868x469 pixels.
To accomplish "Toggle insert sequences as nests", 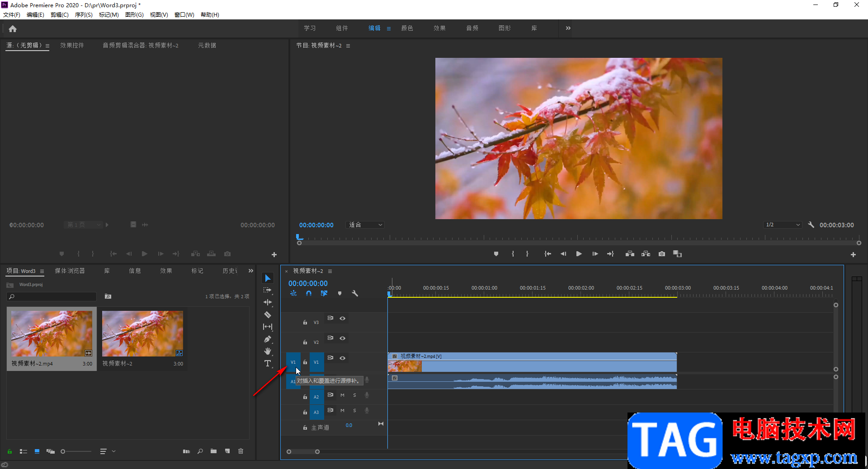I will [293, 293].
